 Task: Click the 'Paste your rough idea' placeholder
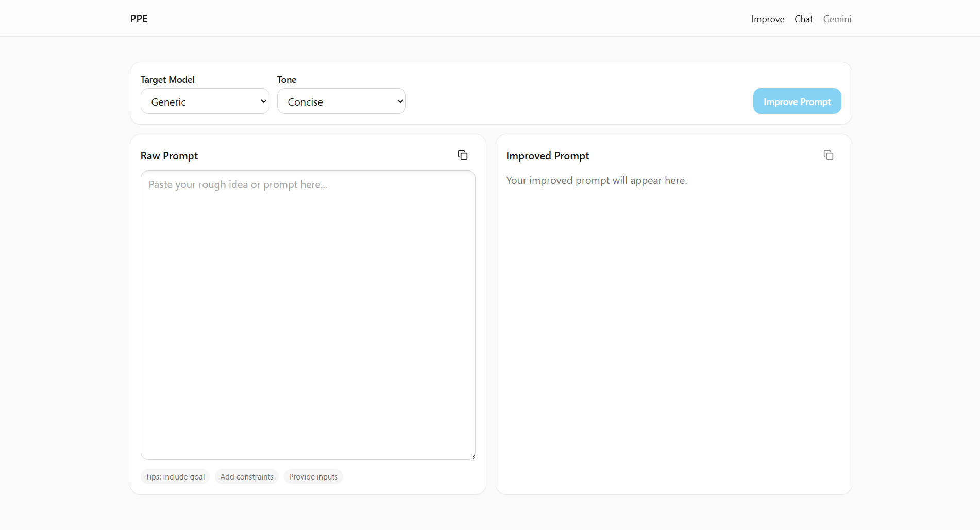tap(238, 185)
